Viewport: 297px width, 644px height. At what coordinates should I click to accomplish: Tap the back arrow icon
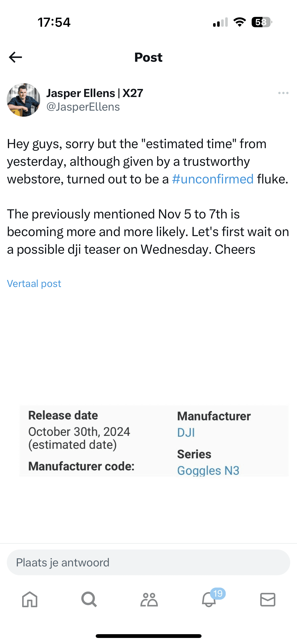point(16,57)
